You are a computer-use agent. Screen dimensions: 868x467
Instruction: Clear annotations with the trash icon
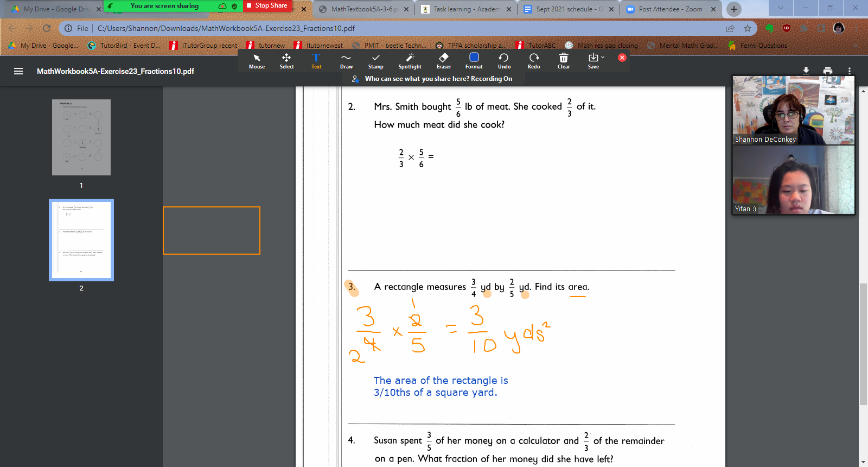pos(564,61)
